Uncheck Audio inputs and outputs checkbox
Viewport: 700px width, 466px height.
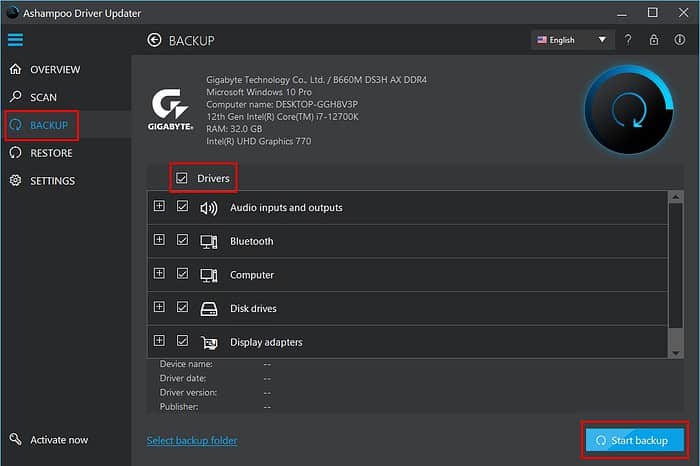tap(182, 206)
